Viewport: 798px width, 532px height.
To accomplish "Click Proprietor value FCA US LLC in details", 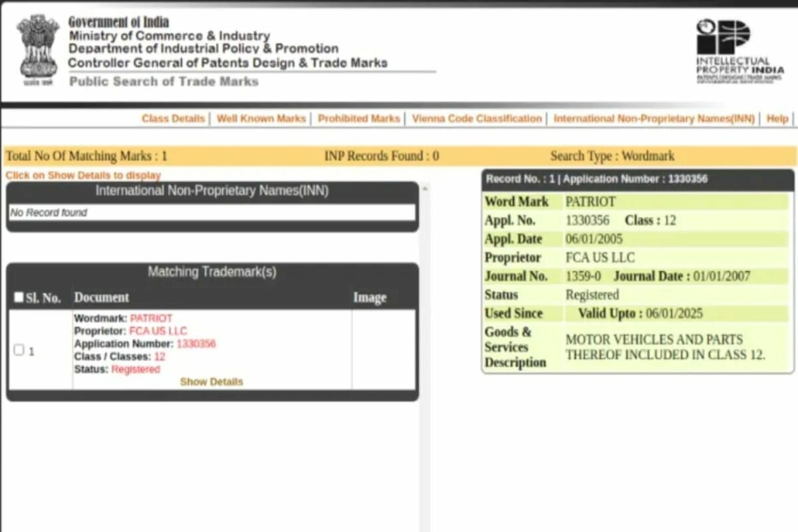I will click(600, 257).
